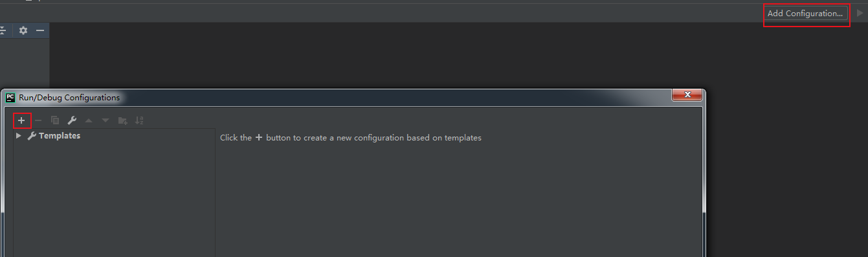Open Edit Templates wrench in dialog toolbar
Viewport: 868px width, 257px height.
(72, 120)
